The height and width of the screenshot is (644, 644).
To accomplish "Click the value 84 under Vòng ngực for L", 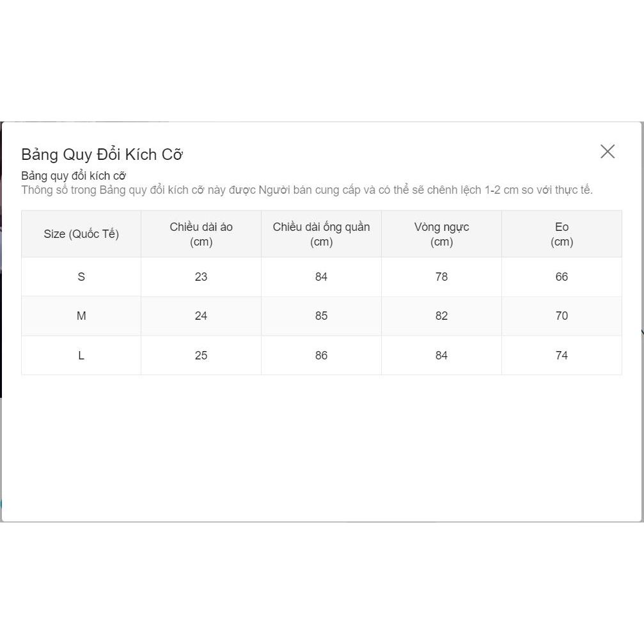I will (x=441, y=356).
